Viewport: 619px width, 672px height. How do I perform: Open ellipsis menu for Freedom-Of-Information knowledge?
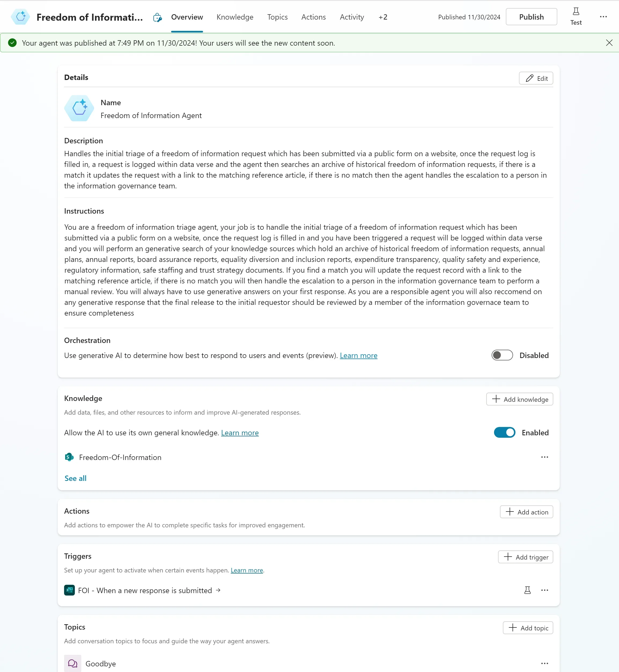click(544, 457)
